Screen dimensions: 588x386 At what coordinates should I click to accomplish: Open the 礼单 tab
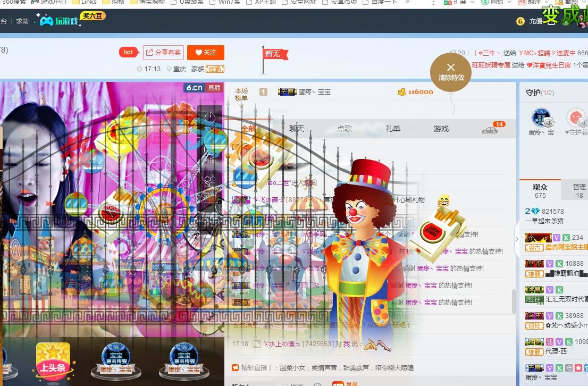coord(393,129)
